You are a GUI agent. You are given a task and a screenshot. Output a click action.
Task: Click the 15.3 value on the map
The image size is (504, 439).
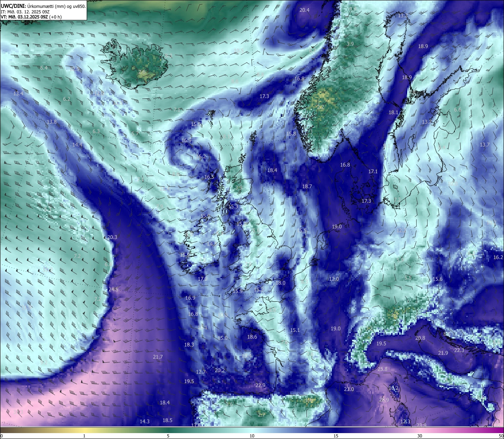tap(233, 207)
